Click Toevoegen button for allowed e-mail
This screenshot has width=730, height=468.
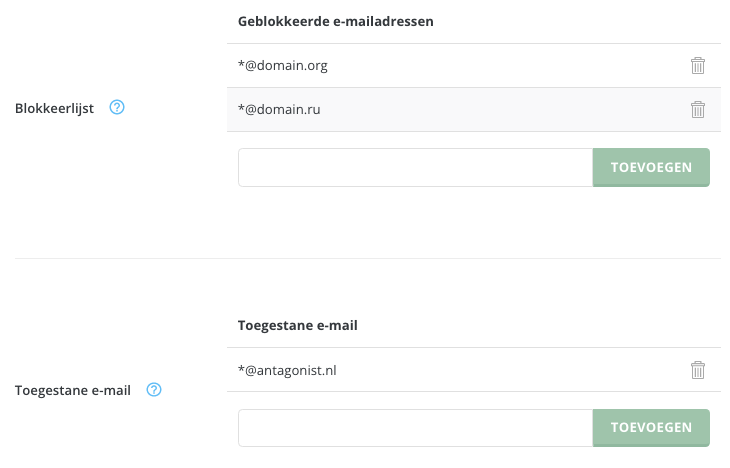651,428
